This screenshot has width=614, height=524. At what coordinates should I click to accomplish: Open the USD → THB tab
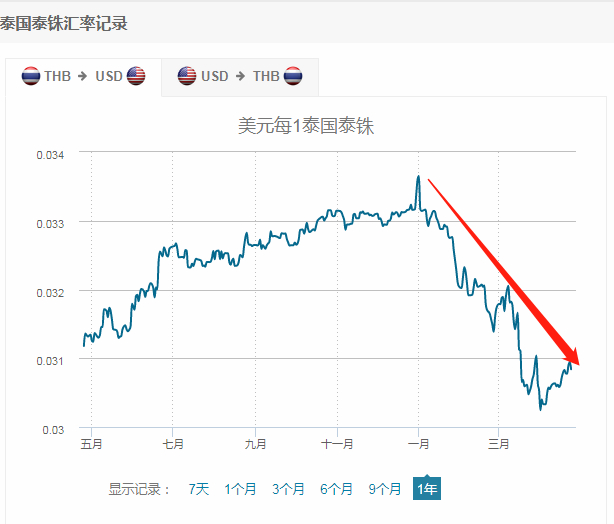point(240,77)
